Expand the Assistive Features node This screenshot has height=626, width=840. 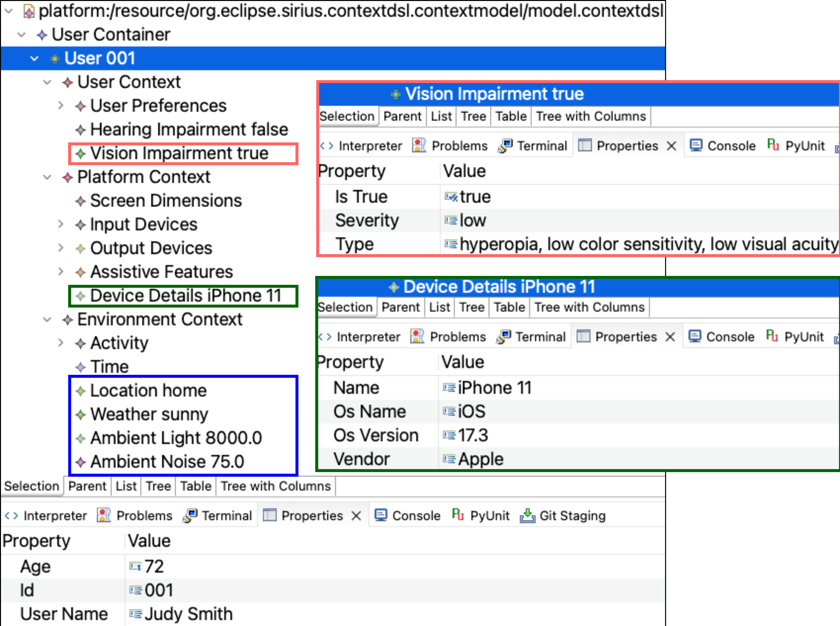point(61,272)
